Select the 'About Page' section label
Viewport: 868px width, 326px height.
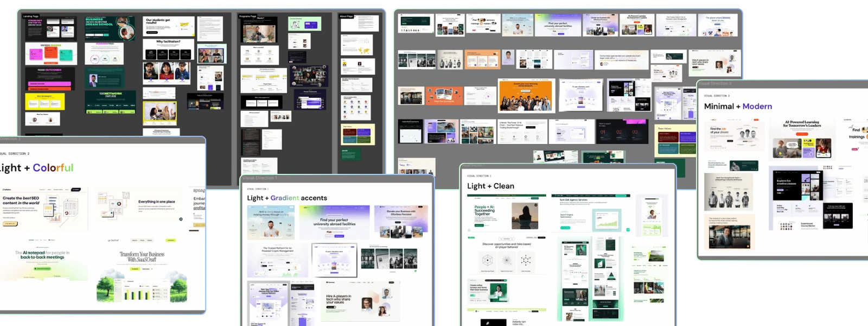click(346, 16)
